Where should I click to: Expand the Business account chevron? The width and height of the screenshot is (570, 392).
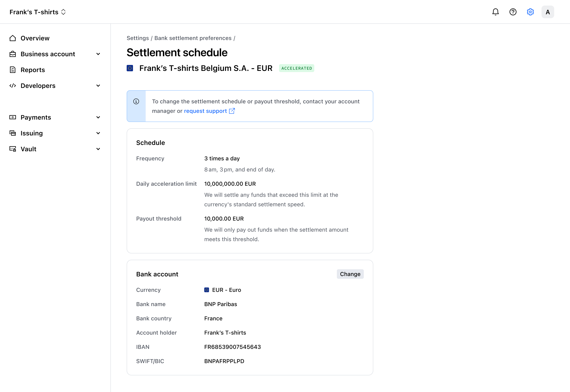[98, 54]
